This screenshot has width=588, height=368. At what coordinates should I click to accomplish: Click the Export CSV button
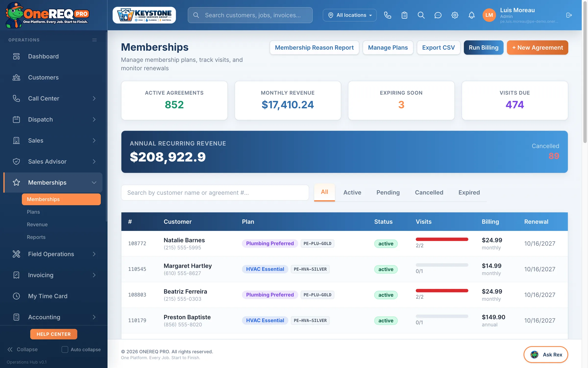(439, 48)
